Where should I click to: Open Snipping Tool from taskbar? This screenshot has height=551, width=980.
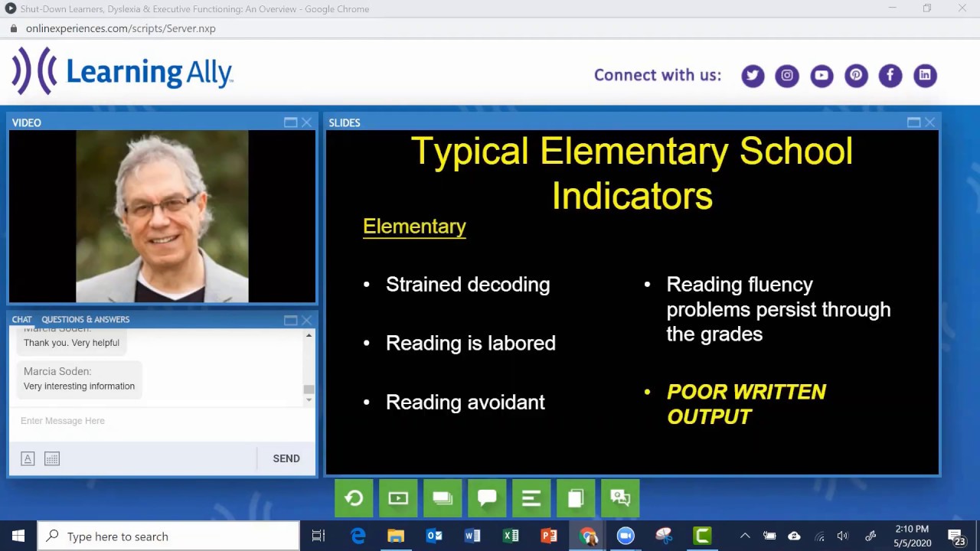coord(664,536)
